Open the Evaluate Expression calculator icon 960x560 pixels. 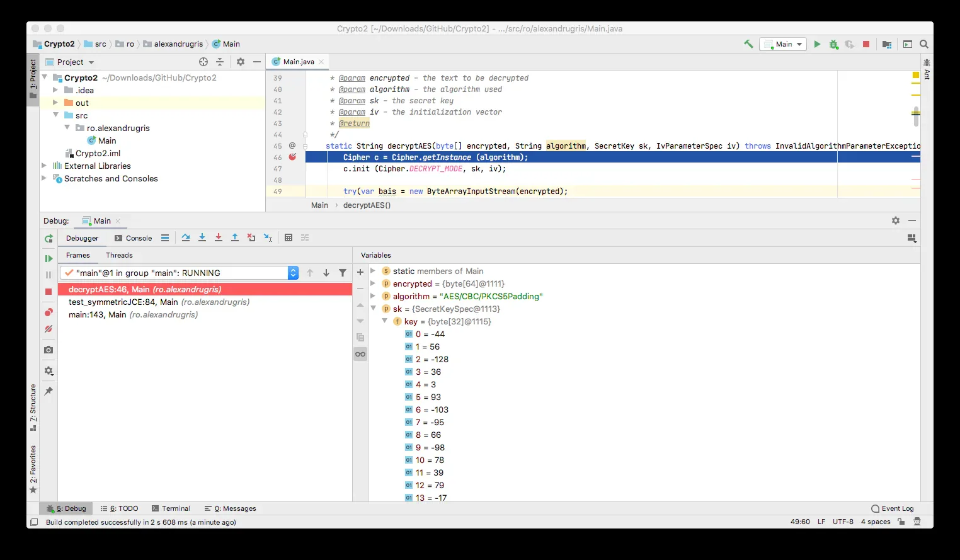289,237
